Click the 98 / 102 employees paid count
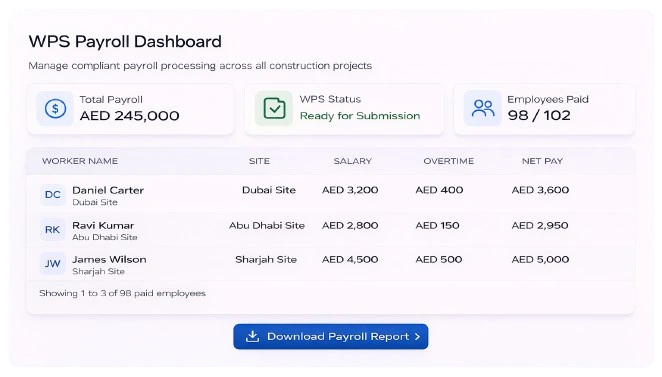 539,115
